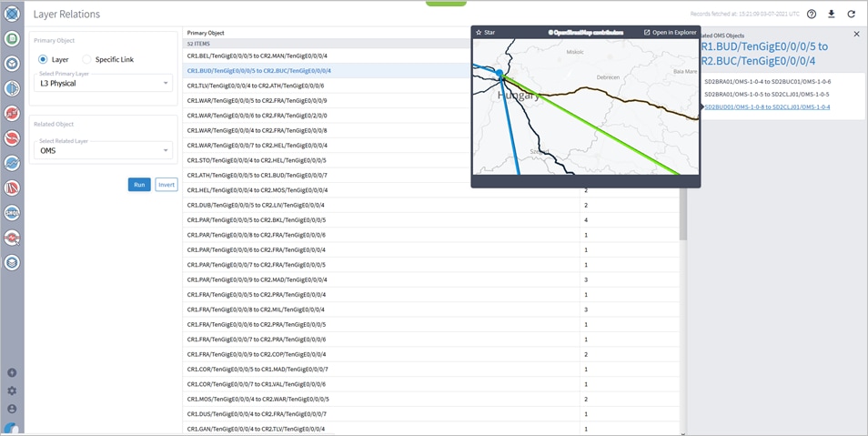Select row CR1.COR/TenGigE0/0/0/5 to CR1.MAD
This screenshot has height=436, width=868.
click(430, 370)
